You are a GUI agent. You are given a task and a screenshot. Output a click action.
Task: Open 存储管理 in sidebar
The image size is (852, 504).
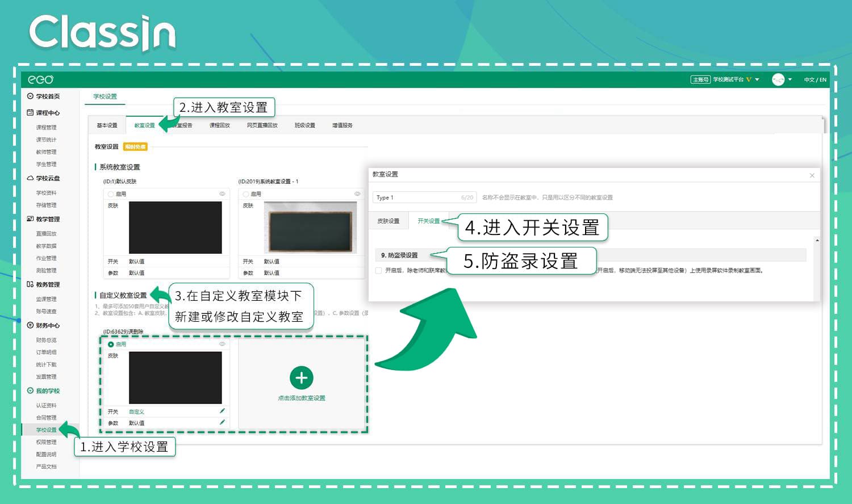click(46, 205)
